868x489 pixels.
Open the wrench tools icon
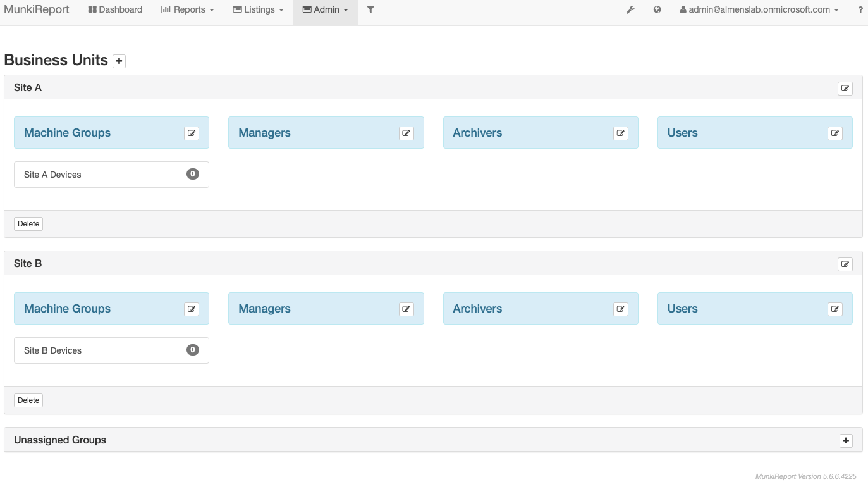[x=630, y=10]
